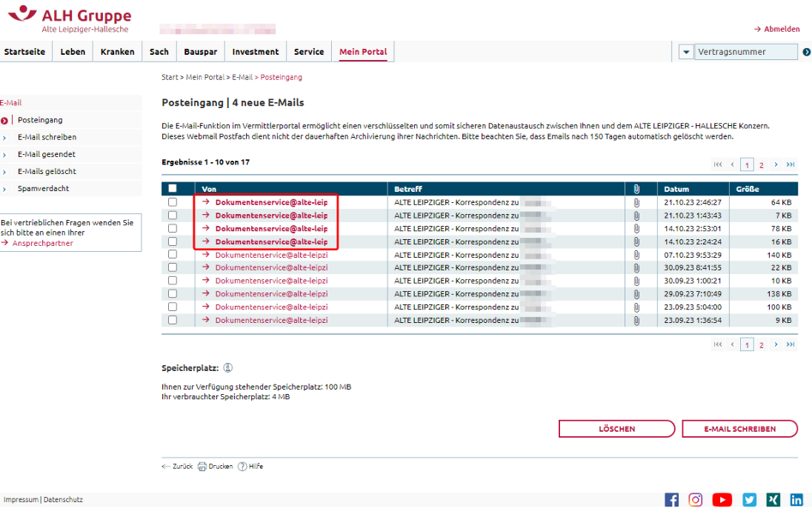Go to page 2 above the table

tap(761, 165)
